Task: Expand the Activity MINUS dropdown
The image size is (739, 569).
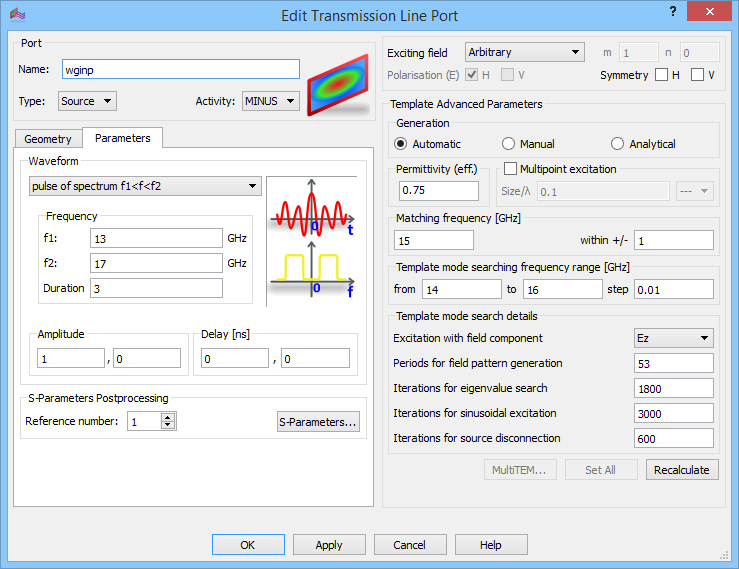Action: [x=271, y=101]
